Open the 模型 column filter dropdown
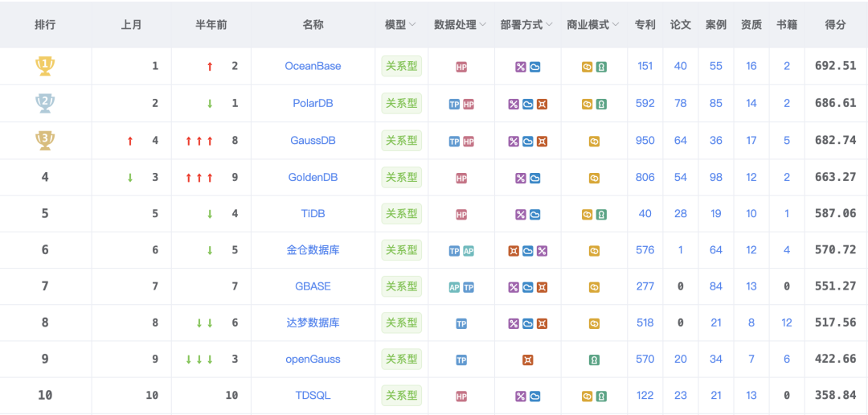868x415 pixels. tap(412, 25)
